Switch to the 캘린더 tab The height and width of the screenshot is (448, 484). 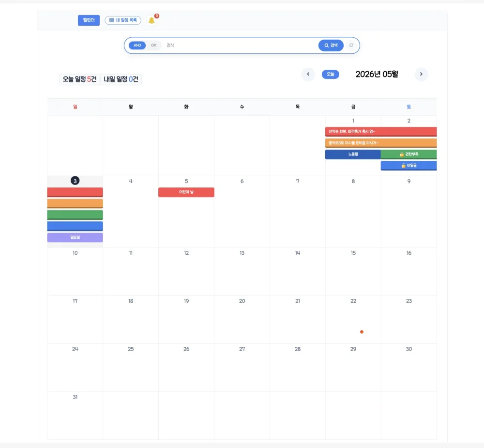(x=89, y=20)
